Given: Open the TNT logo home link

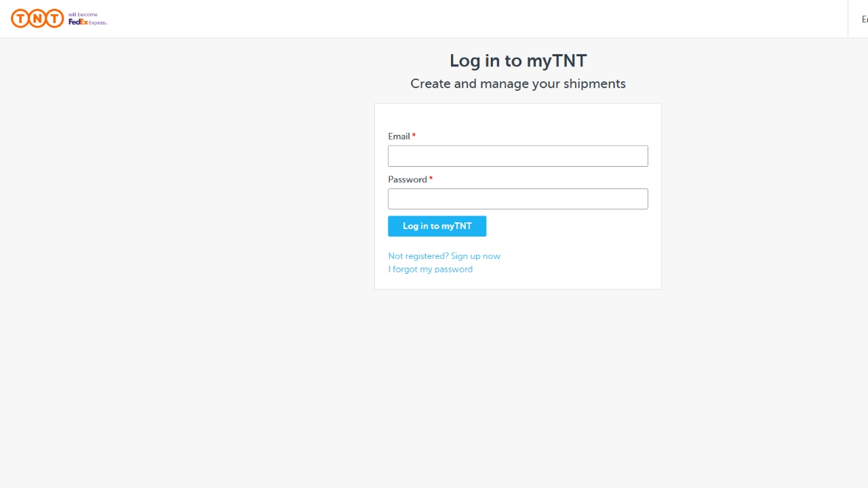Looking at the screenshot, I should pyautogui.click(x=37, y=18).
